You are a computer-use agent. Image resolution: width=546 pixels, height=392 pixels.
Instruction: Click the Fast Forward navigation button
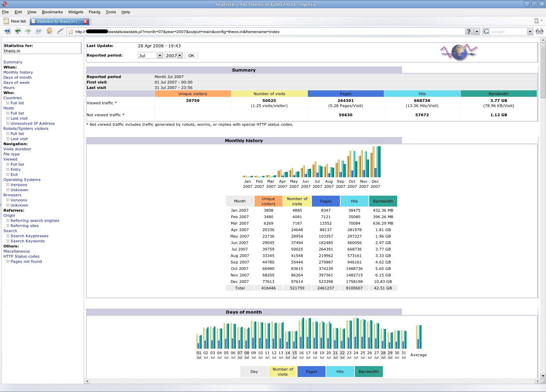point(39,31)
